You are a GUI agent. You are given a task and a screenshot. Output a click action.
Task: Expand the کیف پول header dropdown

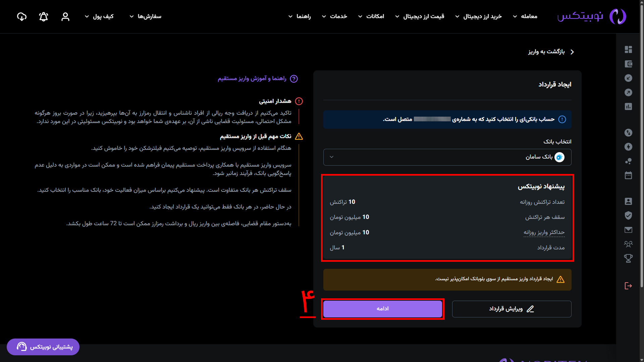[99, 16]
